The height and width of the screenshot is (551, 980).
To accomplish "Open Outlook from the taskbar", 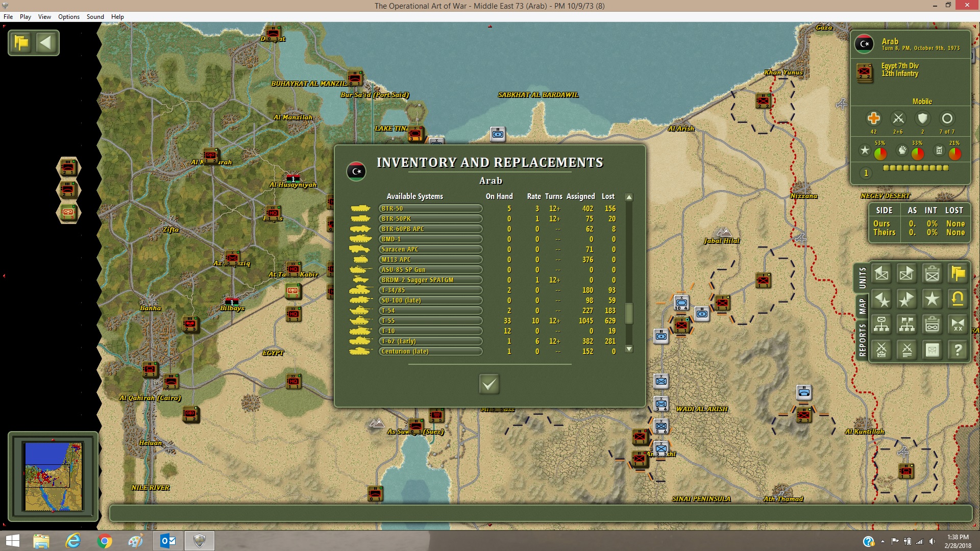I will click(167, 541).
